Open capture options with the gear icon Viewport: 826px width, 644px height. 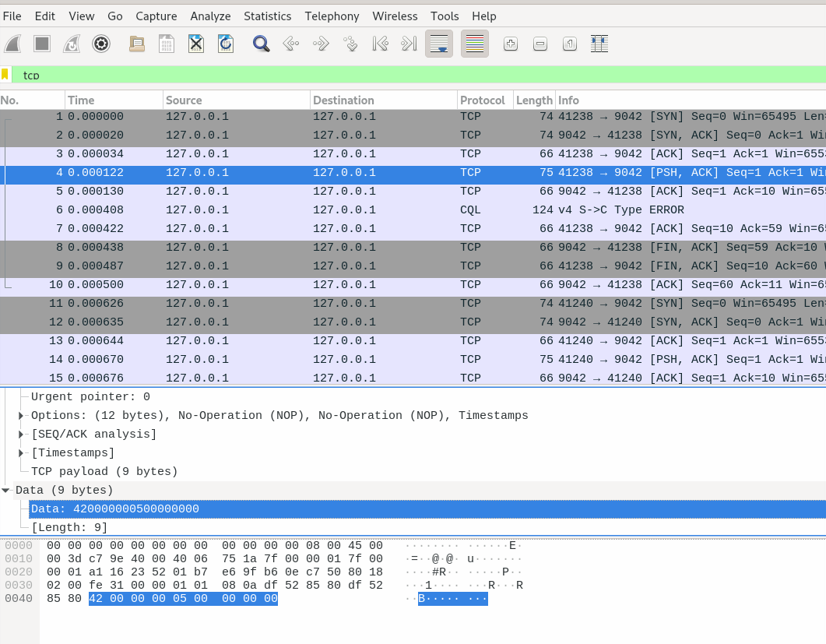coord(101,44)
